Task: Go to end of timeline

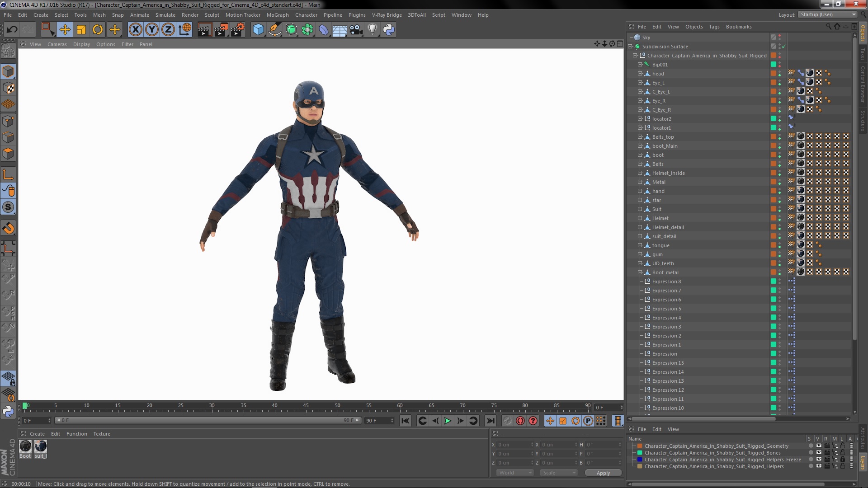Action: click(x=490, y=421)
